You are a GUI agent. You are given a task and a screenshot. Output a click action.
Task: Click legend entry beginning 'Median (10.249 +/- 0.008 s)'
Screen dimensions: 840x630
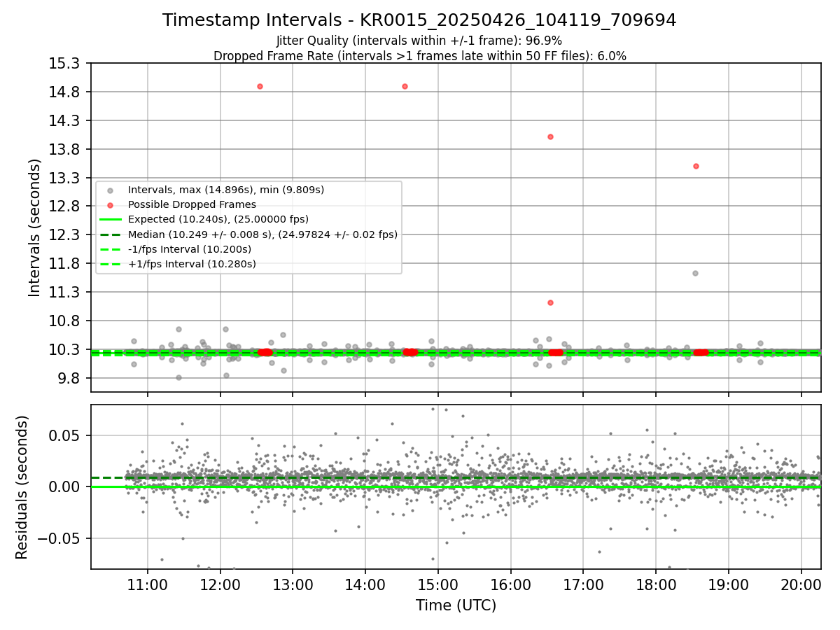click(262, 234)
